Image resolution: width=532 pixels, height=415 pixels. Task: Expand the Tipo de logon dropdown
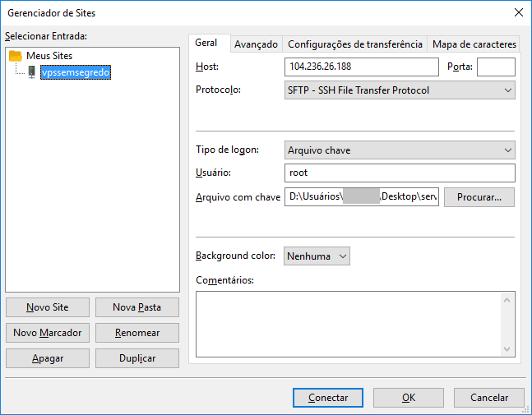click(400, 150)
